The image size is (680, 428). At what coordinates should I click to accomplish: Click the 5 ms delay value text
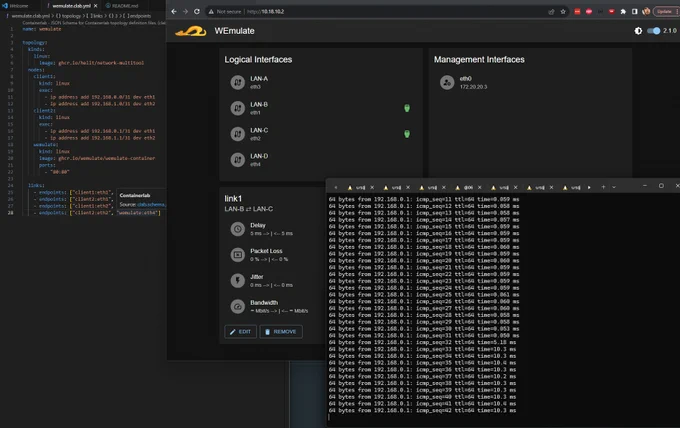(271, 233)
